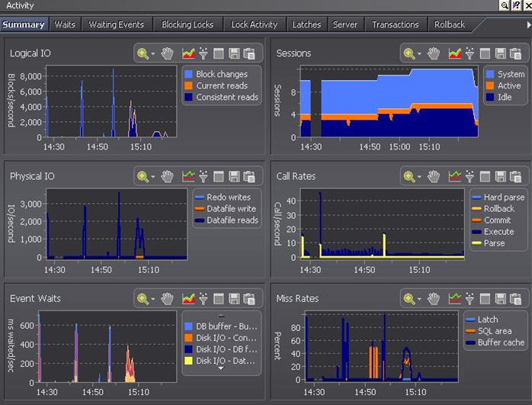Toggle the pin icon in Activity title bar

point(515,5)
